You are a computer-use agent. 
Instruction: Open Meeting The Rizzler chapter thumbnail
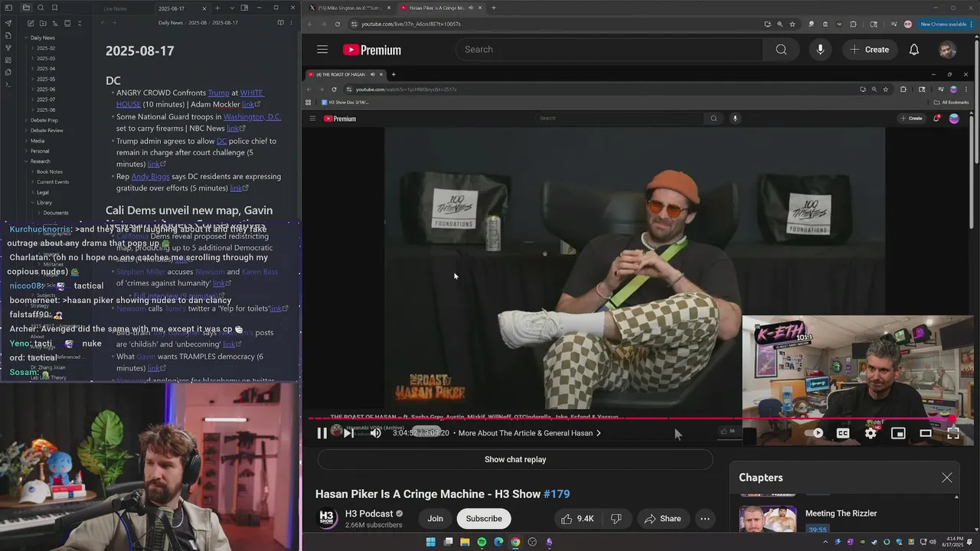[767, 520]
